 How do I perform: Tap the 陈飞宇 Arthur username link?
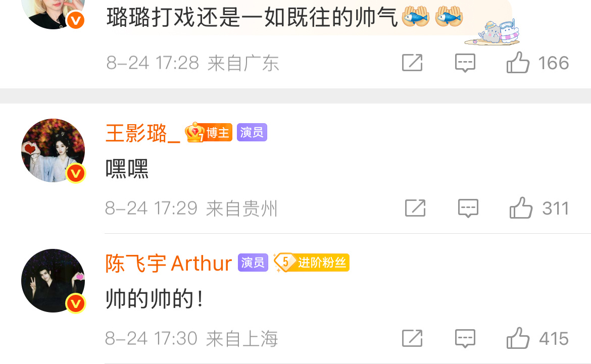(x=169, y=263)
